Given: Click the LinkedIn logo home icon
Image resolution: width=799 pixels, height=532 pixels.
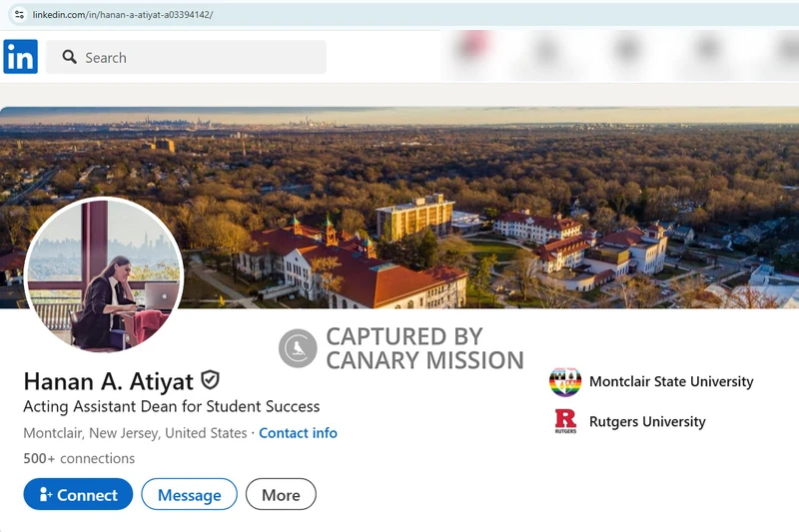Looking at the screenshot, I should point(20,57).
